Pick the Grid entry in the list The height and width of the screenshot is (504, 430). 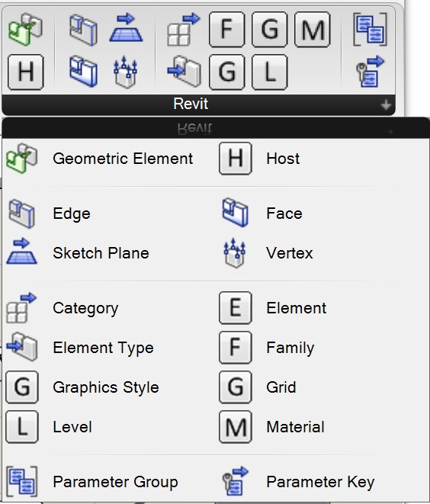(x=258, y=387)
